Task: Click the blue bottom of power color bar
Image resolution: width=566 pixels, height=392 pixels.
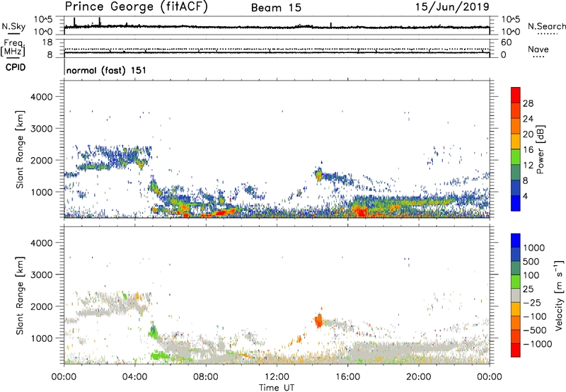Action: click(516, 203)
